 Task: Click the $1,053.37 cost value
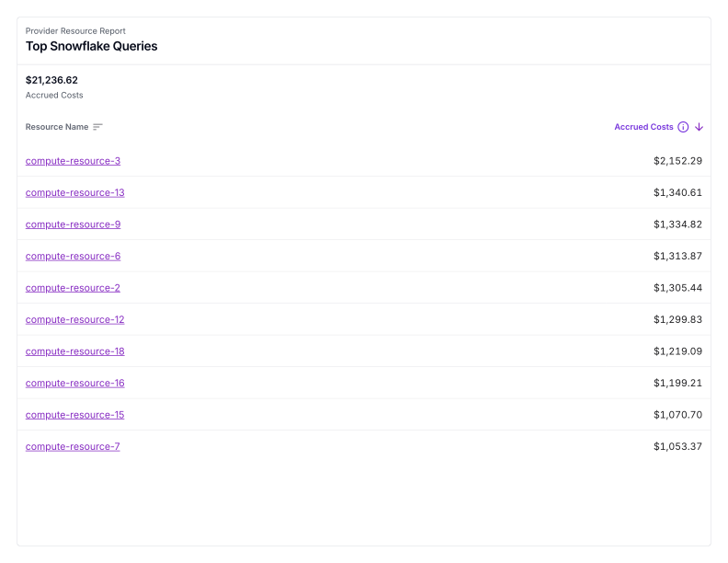coord(677,446)
